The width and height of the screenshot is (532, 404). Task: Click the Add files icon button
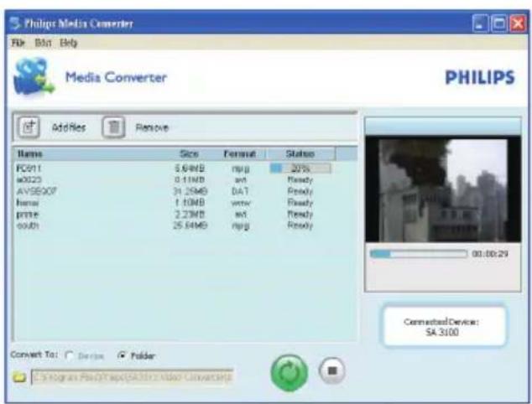pos(29,127)
